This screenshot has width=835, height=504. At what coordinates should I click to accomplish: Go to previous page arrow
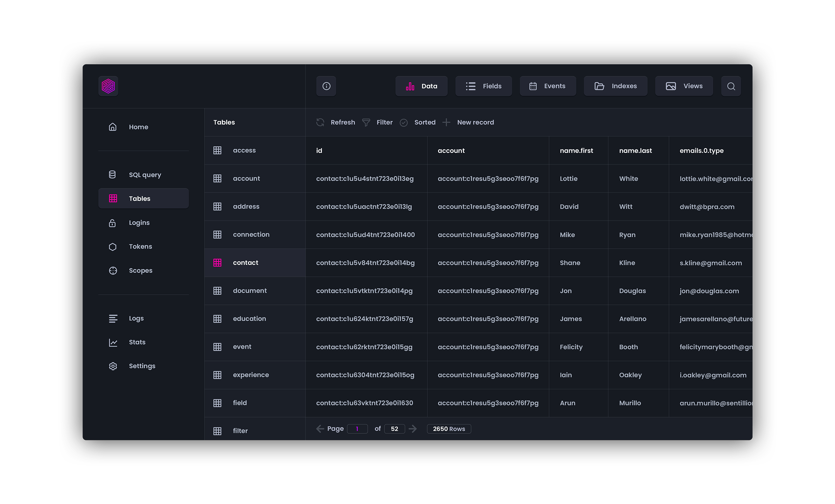[320, 429]
